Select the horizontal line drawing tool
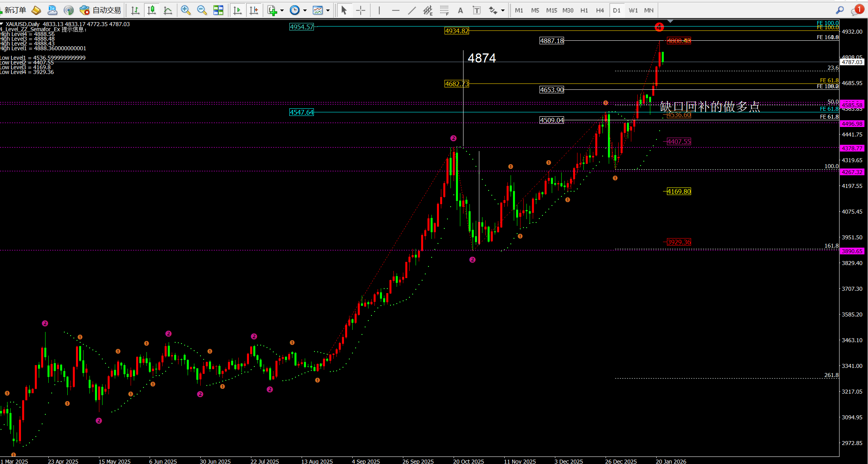 (x=395, y=10)
